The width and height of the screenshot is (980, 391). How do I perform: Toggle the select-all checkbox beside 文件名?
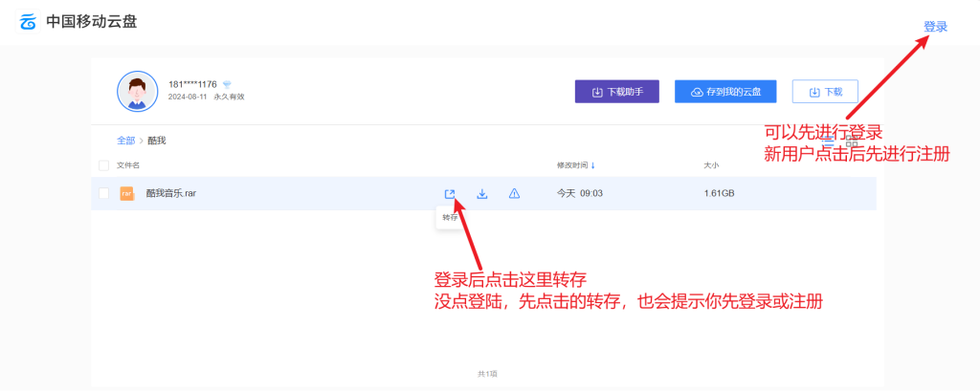103,165
